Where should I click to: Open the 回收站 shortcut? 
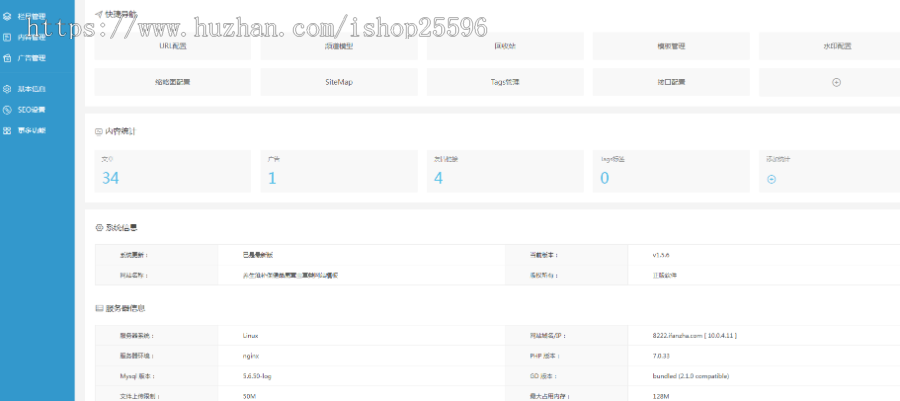point(505,46)
